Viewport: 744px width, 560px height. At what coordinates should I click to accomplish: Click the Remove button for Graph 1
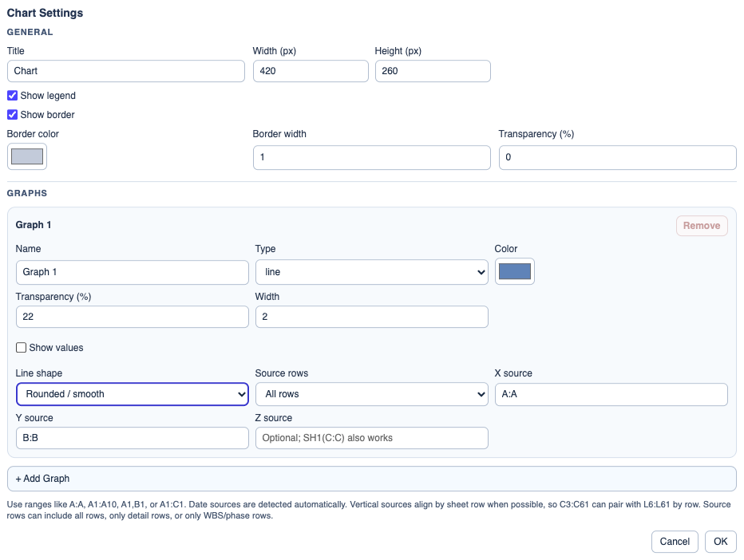(702, 226)
